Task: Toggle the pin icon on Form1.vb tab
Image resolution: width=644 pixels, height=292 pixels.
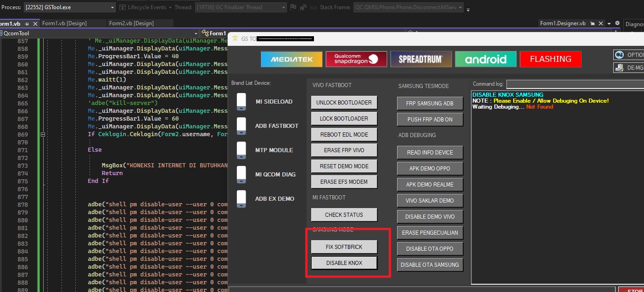Action: 27,23
